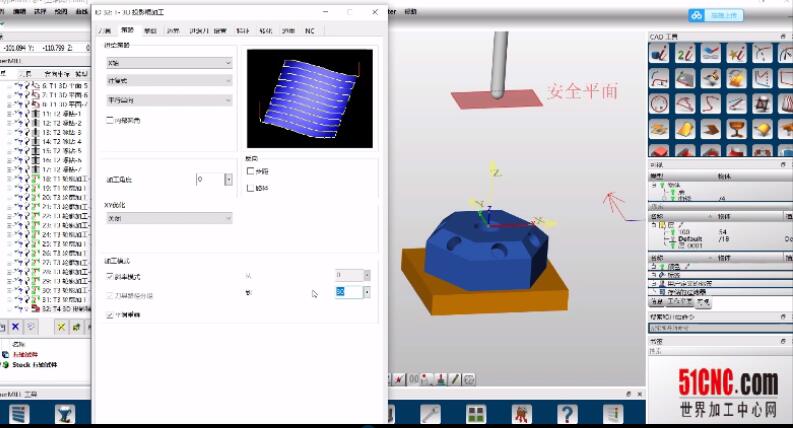This screenshot has width=793, height=428.
Task: Click the orange sphere icon in CAD tools
Action: [762, 128]
